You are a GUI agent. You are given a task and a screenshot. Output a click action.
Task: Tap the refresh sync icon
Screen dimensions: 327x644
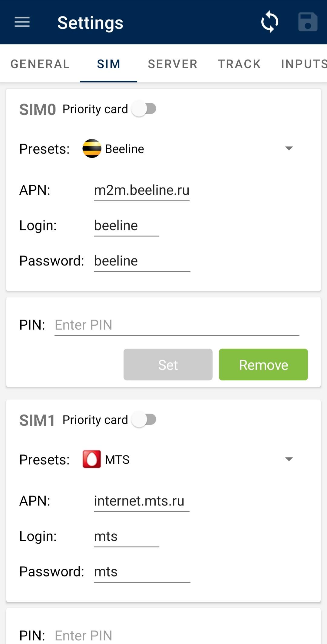coord(269,22)
